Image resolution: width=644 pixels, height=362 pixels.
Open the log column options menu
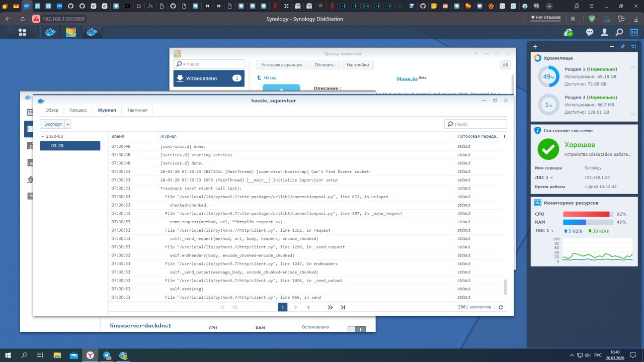(x=505, y=136)
